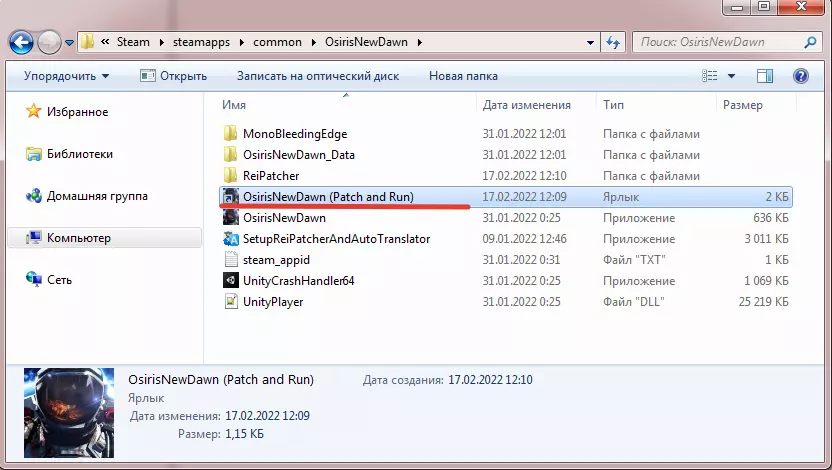The width and height of the screenshot is (832, 470).
Task: Select Библиотеки in the navigation pane
Action: click(x=80, y=154)
